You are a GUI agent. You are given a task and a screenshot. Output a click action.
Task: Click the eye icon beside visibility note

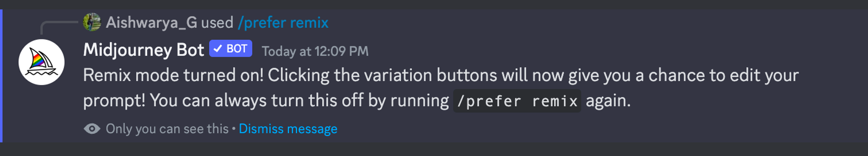tap(92, 129)
